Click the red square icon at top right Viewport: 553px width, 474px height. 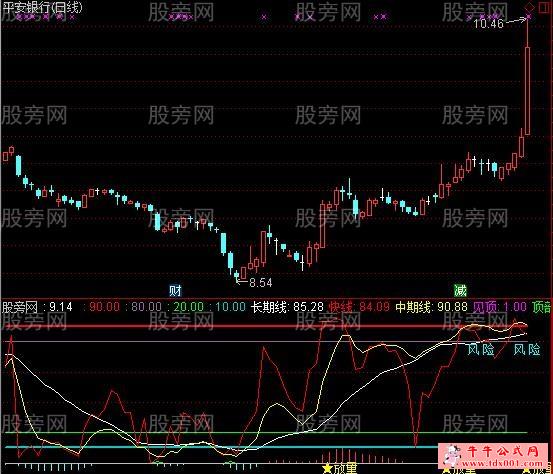coord(542,6)
